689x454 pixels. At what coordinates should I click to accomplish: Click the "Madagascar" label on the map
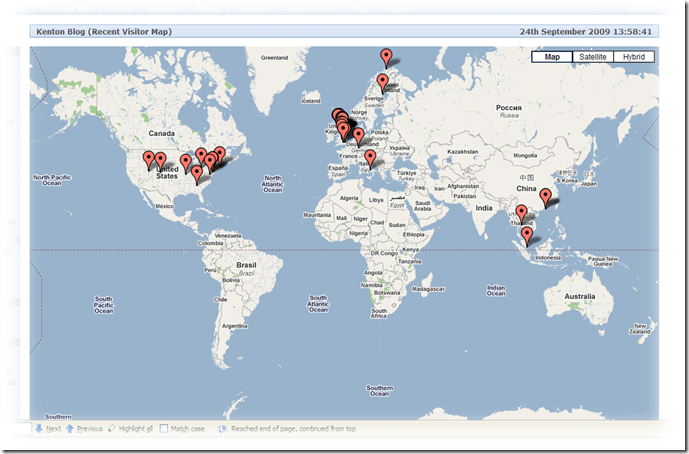click(x=428, y=289)
